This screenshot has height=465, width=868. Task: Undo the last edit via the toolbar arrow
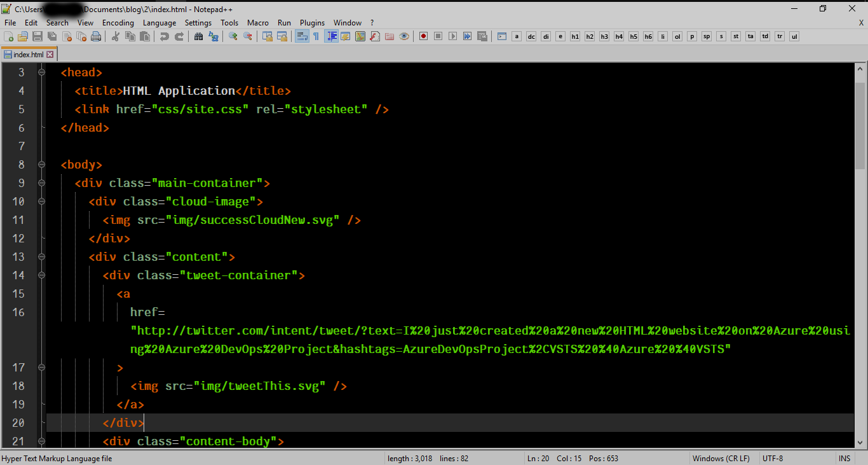(x=165, y=36)
